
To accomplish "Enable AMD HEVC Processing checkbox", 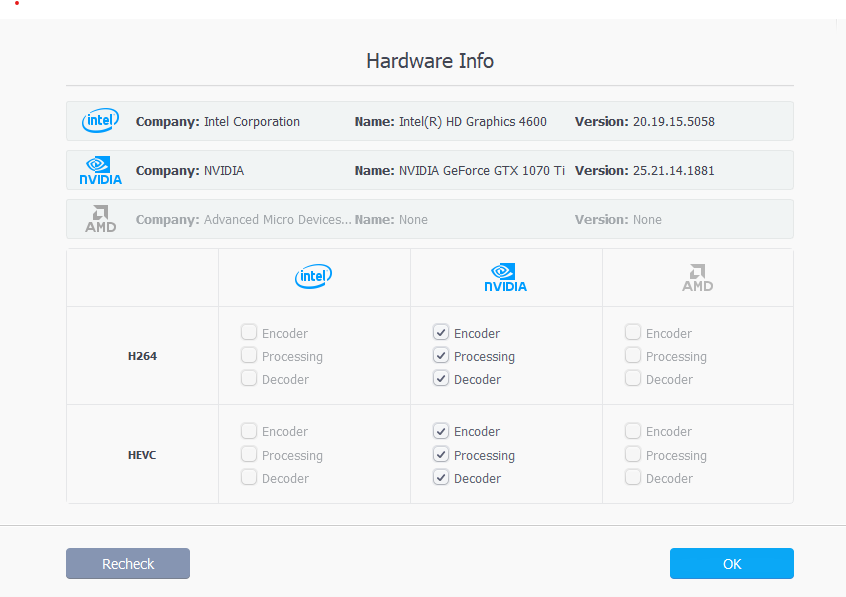I will coord(633,454).
